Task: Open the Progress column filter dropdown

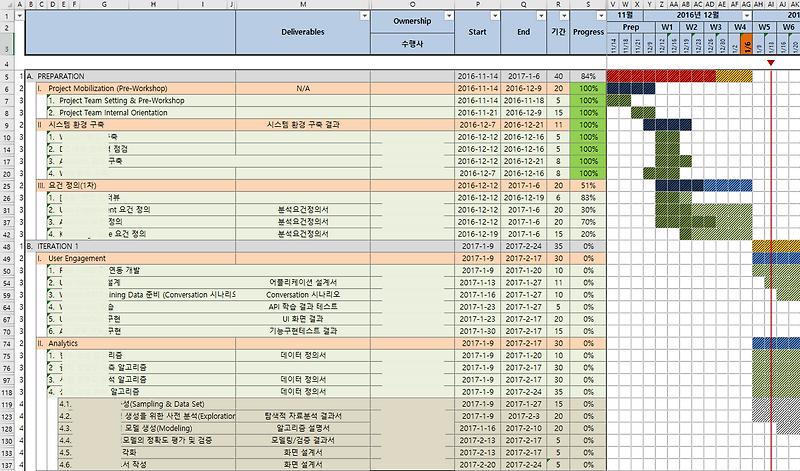Action: pos(601,16)
